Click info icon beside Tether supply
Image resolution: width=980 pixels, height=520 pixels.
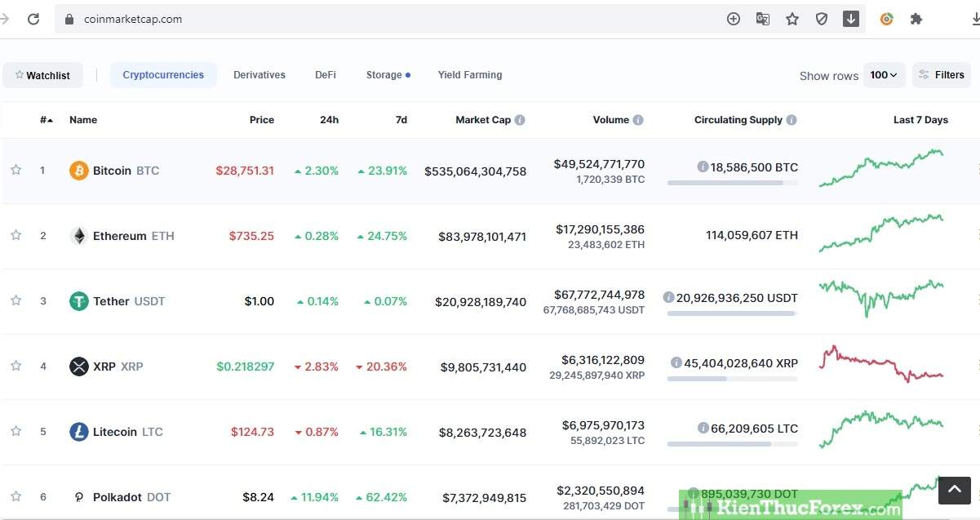pyautogui.click(x=668, y=297)
